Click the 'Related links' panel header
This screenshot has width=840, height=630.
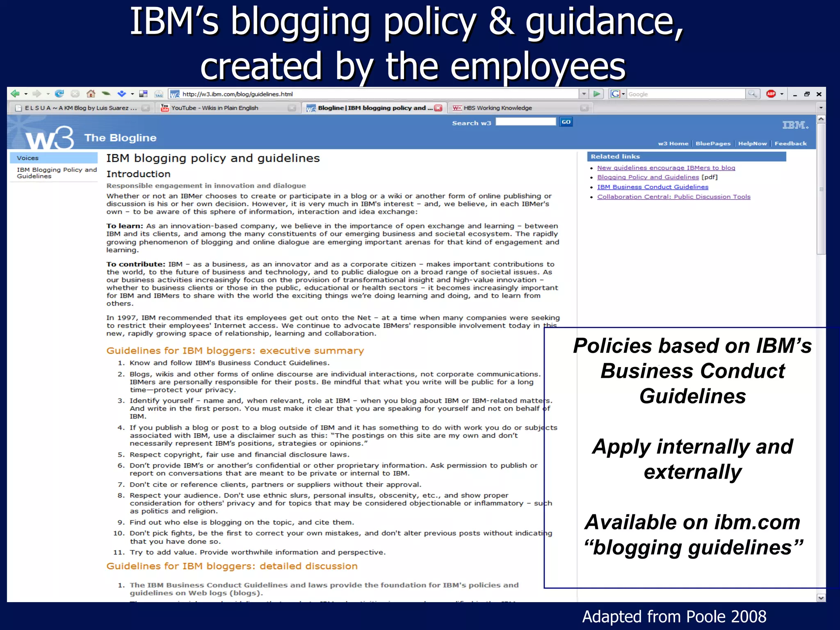tap(687, 156)
